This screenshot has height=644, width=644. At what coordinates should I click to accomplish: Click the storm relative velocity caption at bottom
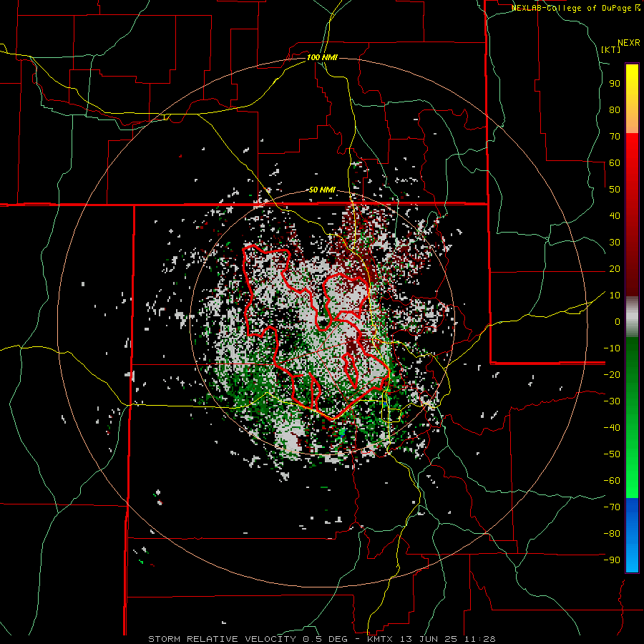(322, 639)
